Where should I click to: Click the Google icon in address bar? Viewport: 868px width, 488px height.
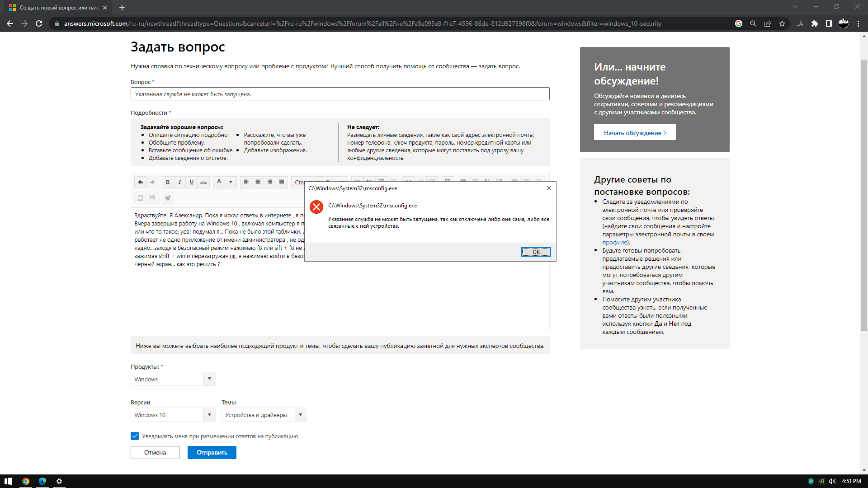(739, 23)
